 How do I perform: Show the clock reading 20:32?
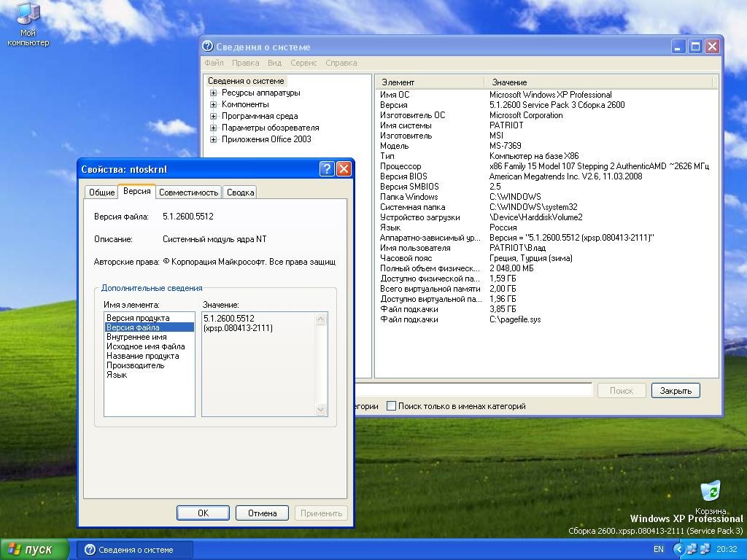[x=727, y=549]
